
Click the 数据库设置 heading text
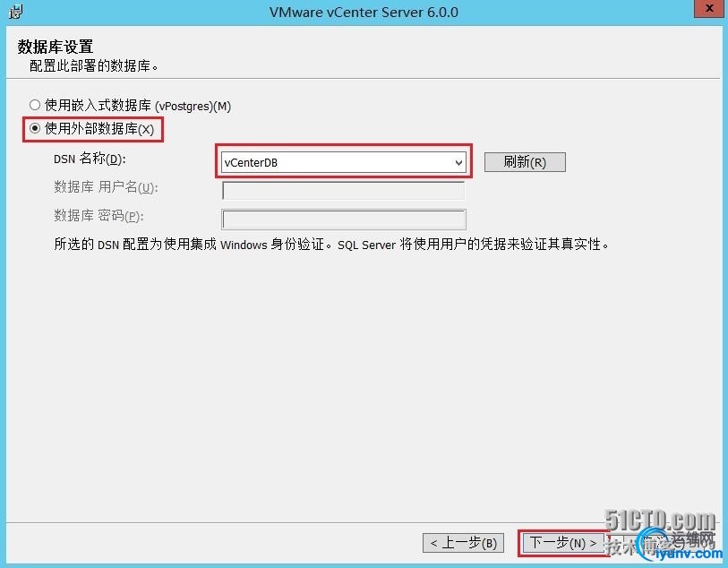[x=56, y=47]
